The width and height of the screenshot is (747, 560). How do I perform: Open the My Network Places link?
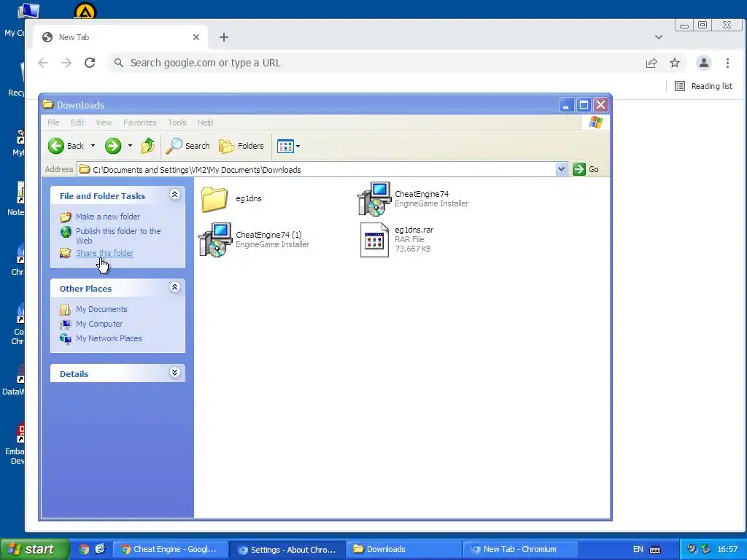109,338
